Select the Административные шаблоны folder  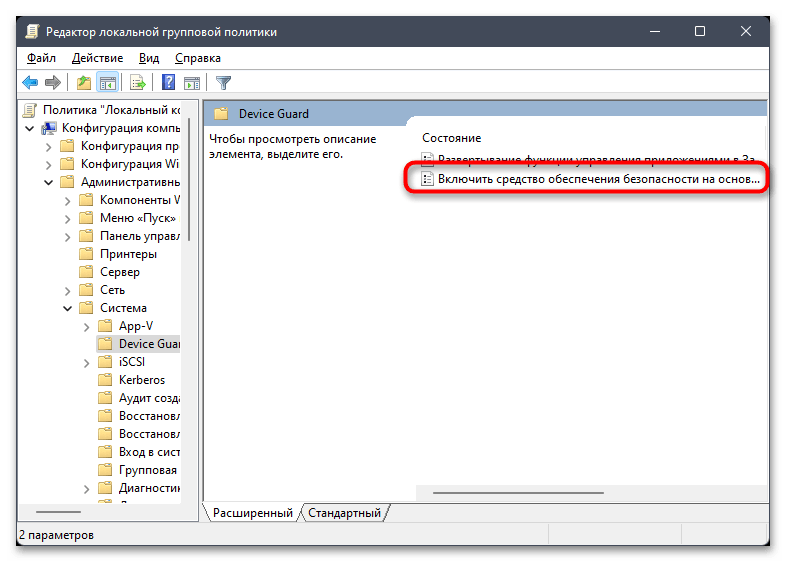pos(120,182)
